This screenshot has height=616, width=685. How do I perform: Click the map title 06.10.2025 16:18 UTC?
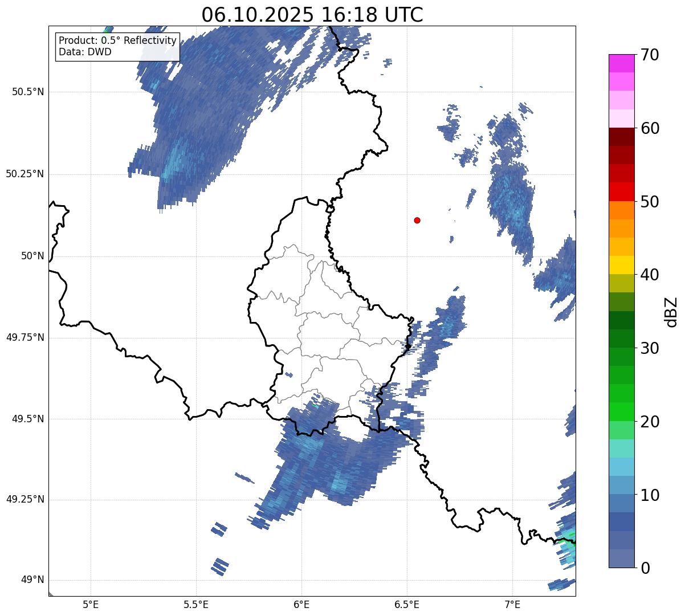[312, 15]
